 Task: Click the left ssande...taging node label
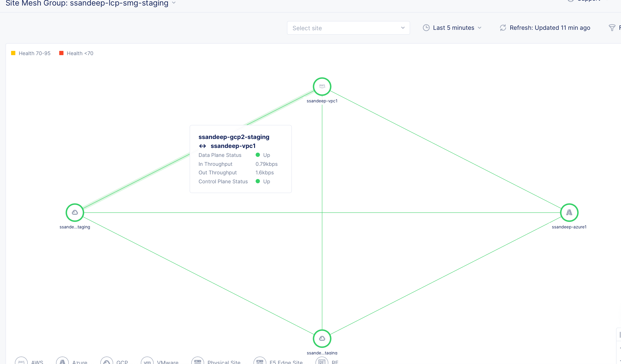(75, 227)
